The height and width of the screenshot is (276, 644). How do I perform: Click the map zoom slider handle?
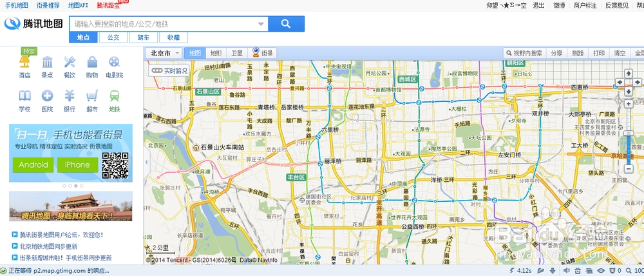pos(629,133)
